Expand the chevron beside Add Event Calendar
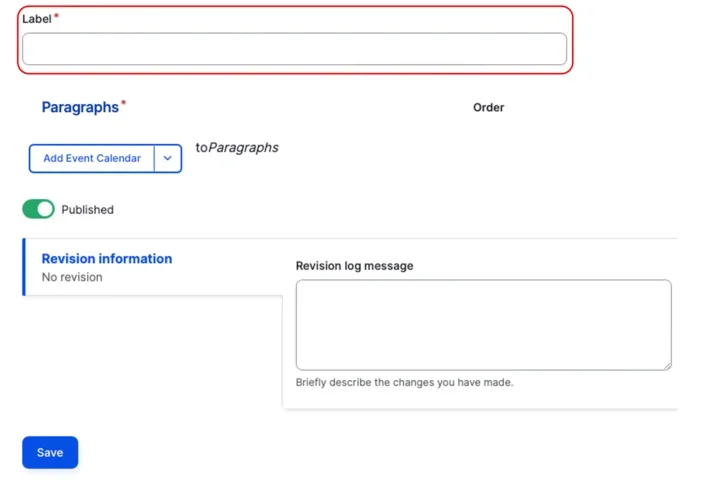The height and width of the screenshot is (480, 720). pyautogui.click(x=168, y=159)
